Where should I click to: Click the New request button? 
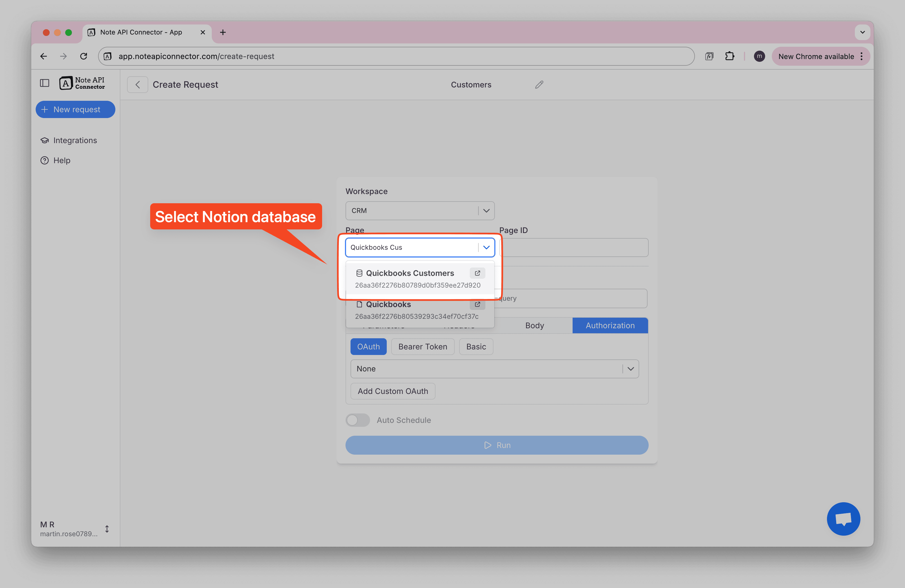click(75, 109)
